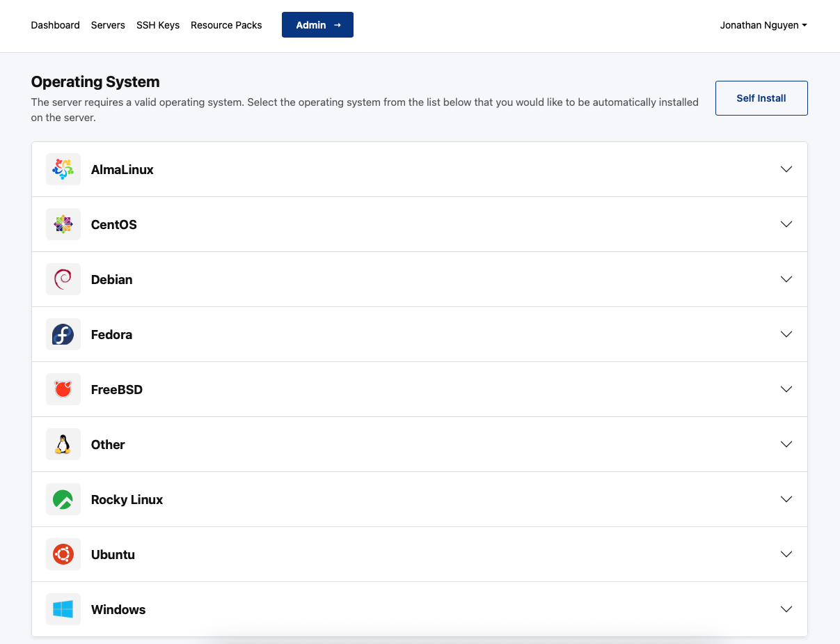Click the AlmaLinux logo icon
Viewport: 840px width, 644px height.
coord(63,169)
